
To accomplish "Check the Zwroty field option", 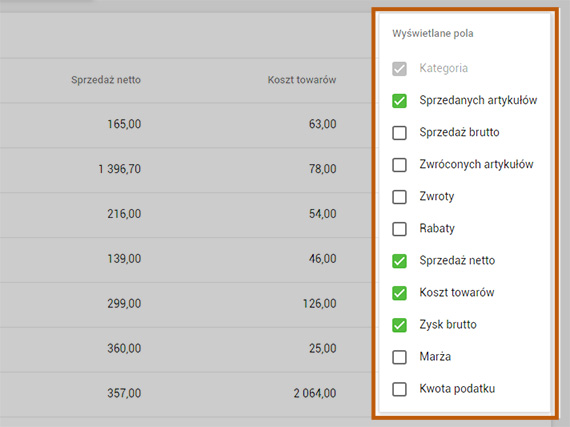I will tap(399, 197).
